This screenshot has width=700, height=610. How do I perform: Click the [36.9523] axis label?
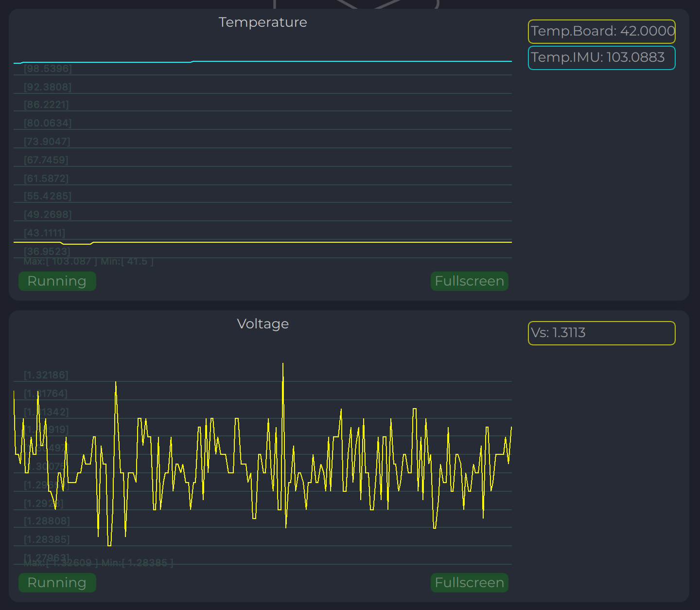[47, 251]
